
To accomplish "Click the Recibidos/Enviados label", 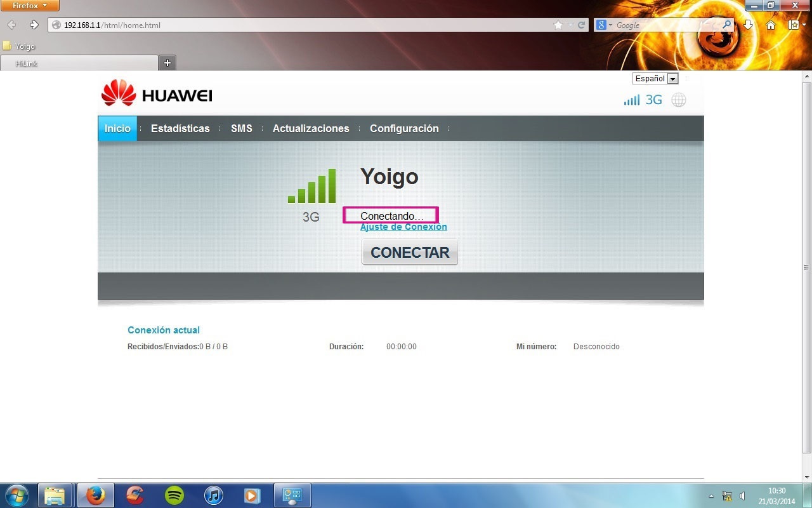I will [x=163, y=347].
